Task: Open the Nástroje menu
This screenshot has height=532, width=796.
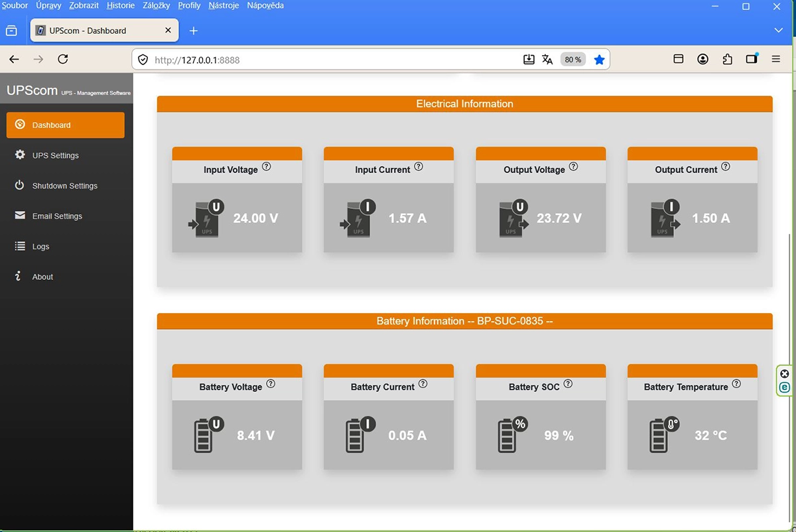Action: pos(224,5)
